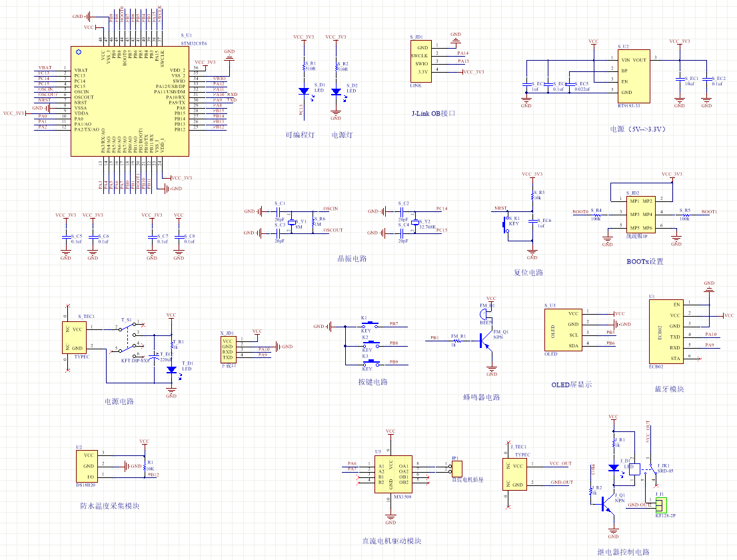Click the '电源电路' caption

click(119, 401)
